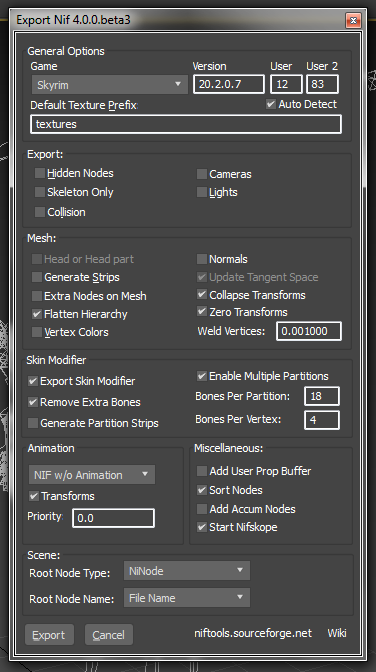Open the Root Node Type dropdown

coord(187,571)
